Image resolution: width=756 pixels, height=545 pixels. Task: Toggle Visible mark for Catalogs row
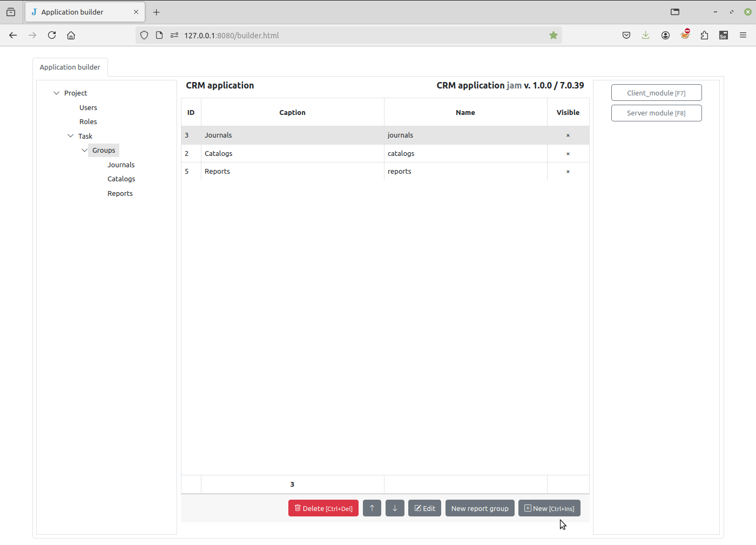click(568, 154)
